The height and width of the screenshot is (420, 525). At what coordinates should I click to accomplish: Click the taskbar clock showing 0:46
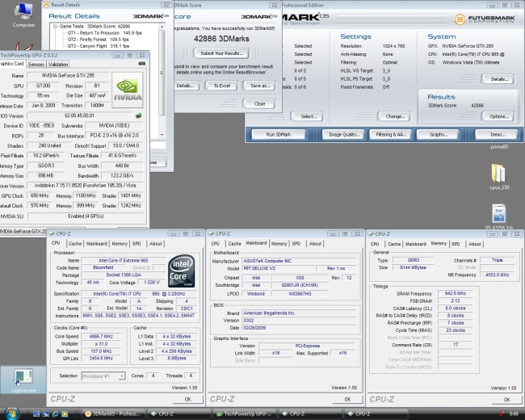point(514,414)
